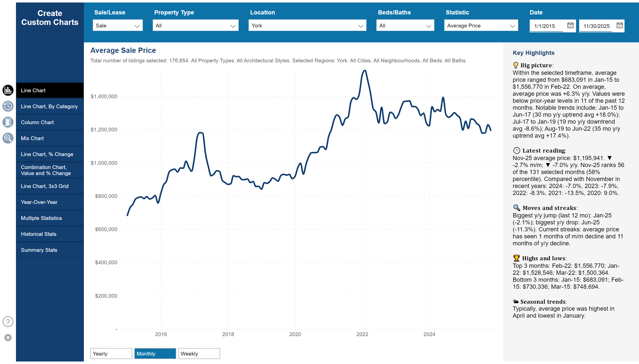Open the Statistic dropdown set to Average Price

point(480,25)
